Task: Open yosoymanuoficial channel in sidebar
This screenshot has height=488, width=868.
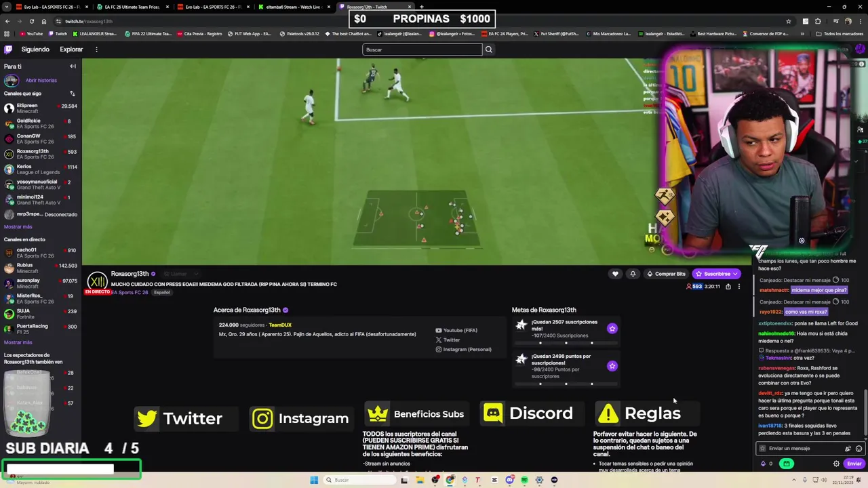Action: 41,184
